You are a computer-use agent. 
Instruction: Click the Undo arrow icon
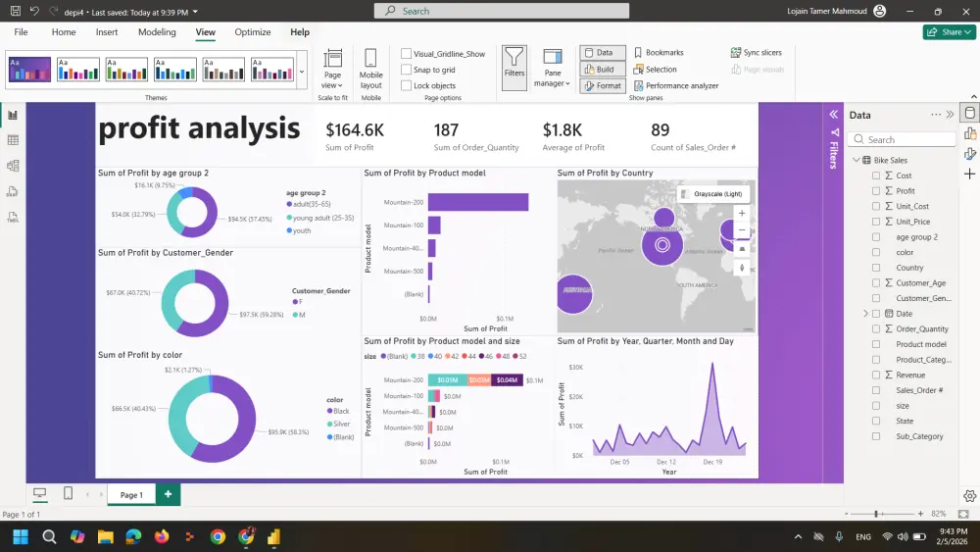pos(34,11)
